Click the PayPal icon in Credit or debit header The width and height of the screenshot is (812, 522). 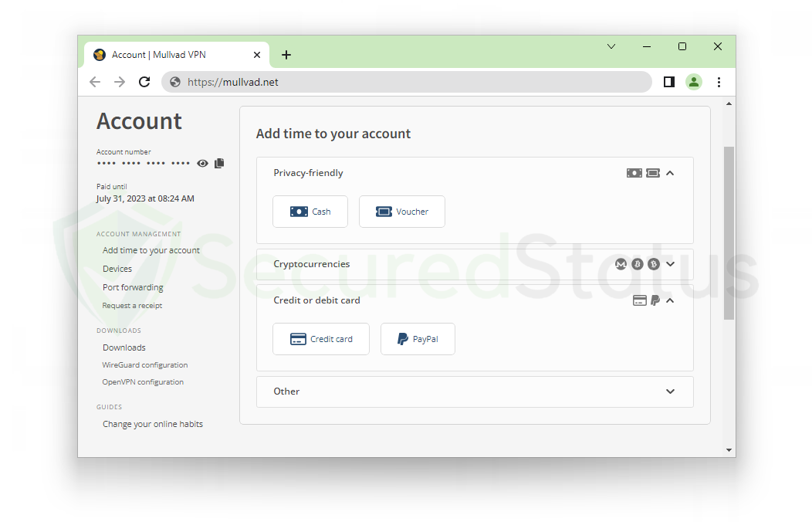tap(655, 300)
